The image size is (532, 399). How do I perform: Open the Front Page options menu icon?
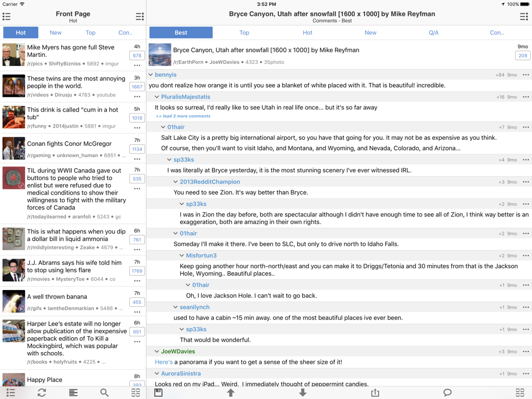click(139, 16)
